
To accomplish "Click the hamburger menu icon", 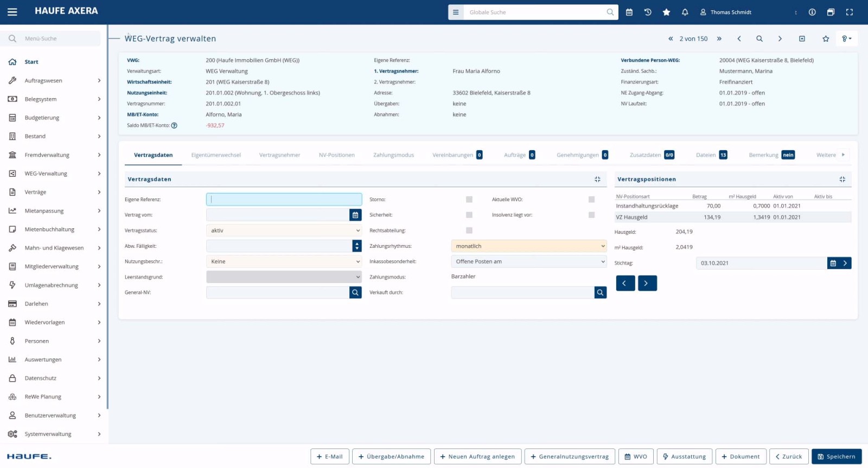I will (x=12, y=11).
